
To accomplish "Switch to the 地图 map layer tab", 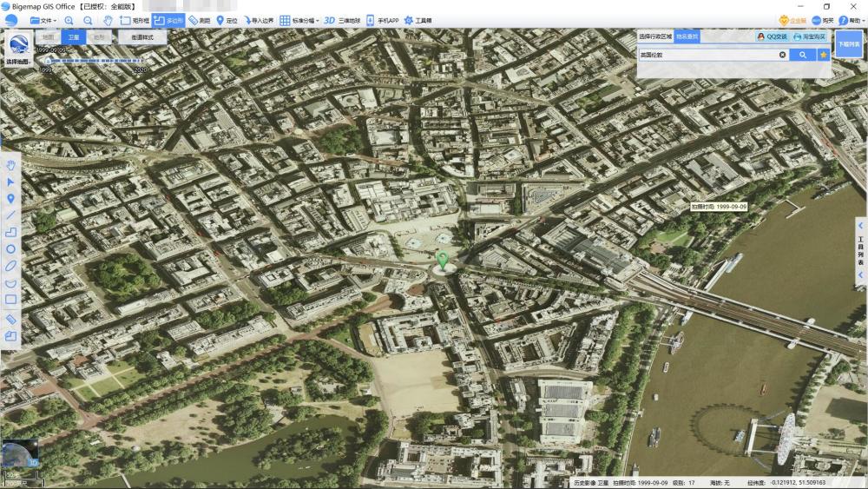I will [x=48, y=37].
